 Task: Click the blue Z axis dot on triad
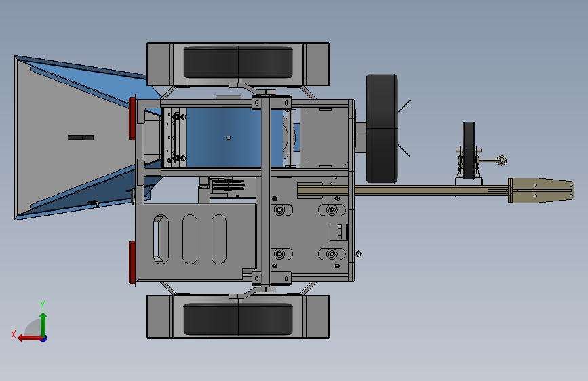(44, 338)
